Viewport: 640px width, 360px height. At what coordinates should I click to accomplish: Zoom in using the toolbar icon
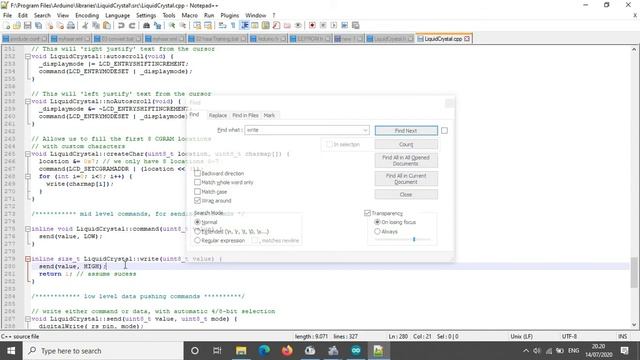172,26
